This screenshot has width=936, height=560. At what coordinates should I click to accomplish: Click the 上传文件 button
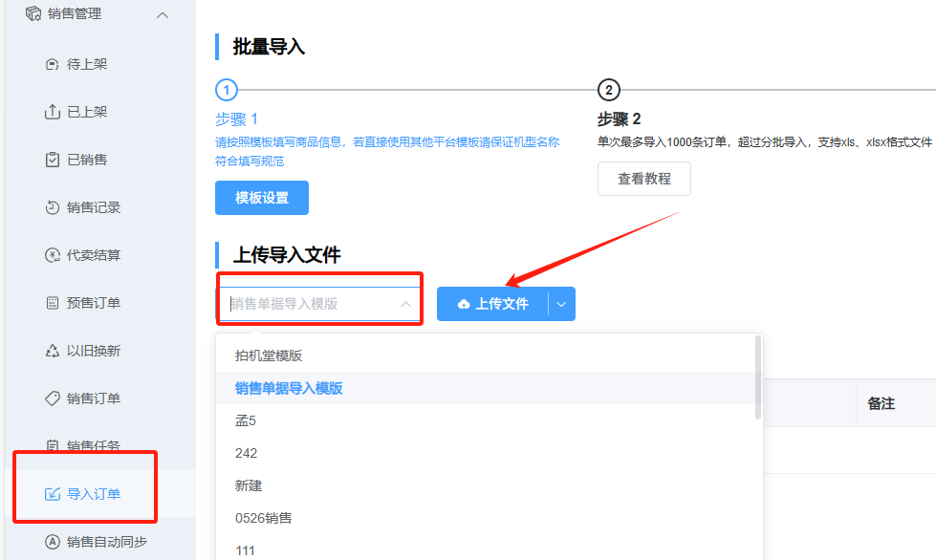(x=492, y=304)
